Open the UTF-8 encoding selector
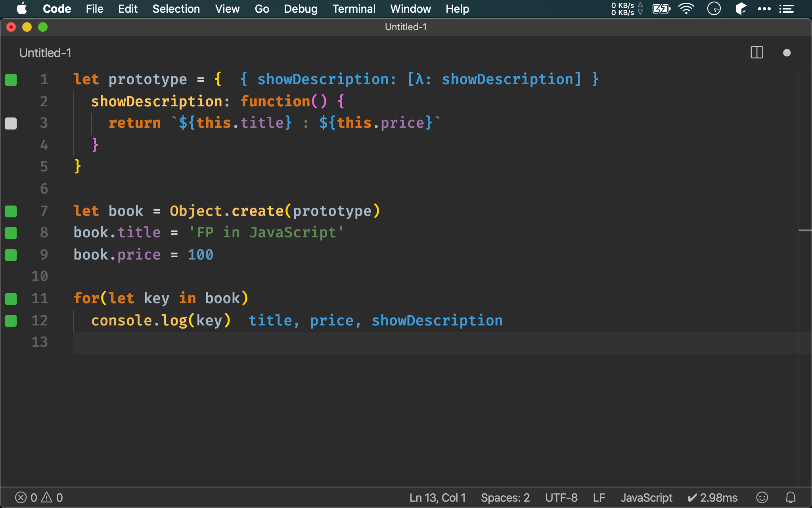Viewport: 812px width, 508px height. click(x=561, y=497)
